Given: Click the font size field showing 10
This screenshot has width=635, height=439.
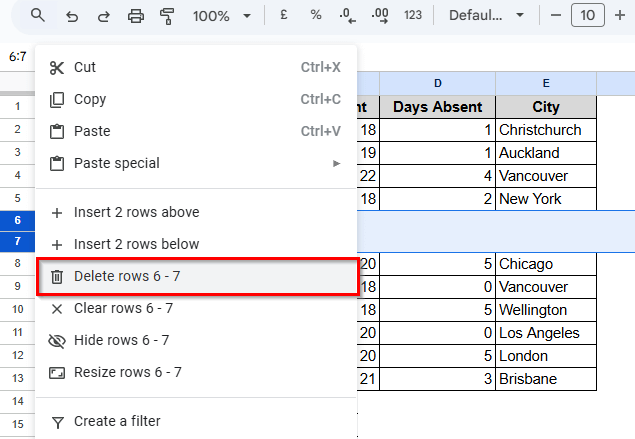Looking at the screenshot, I should coord(588,16).
